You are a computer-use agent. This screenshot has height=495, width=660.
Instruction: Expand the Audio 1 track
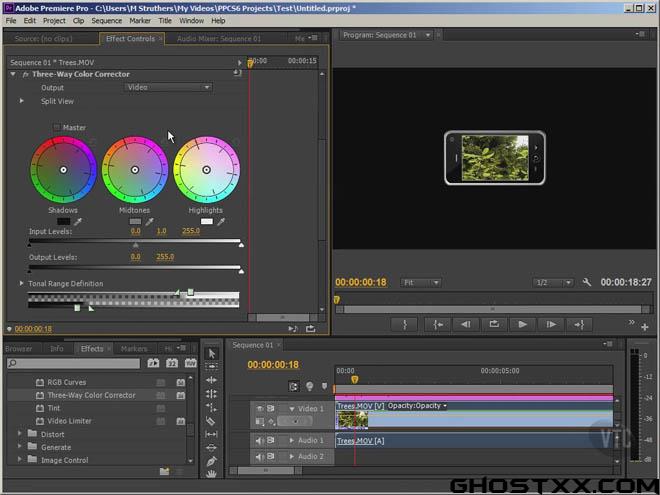pyautogui.click(x=291, y=440)
